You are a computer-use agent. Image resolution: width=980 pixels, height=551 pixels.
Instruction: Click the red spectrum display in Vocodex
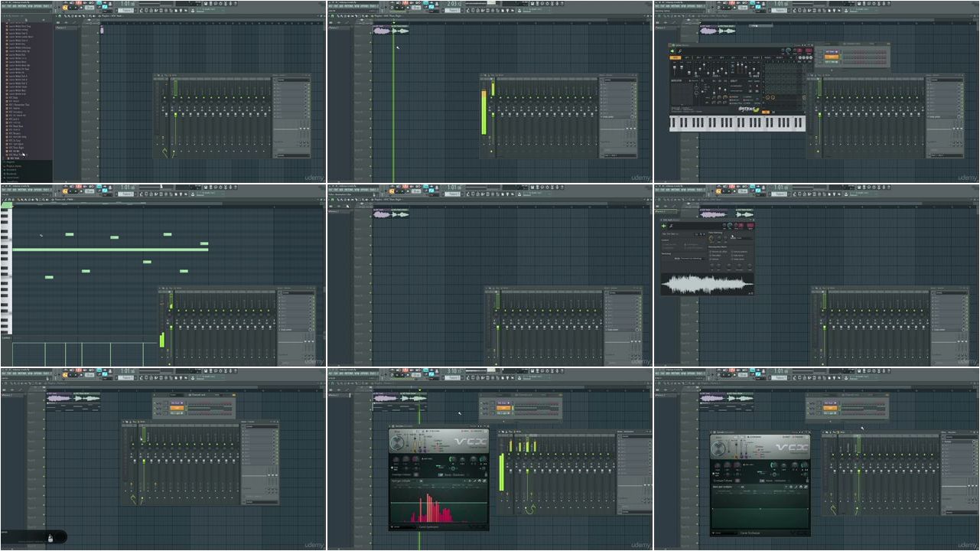[x=438, y=506]
